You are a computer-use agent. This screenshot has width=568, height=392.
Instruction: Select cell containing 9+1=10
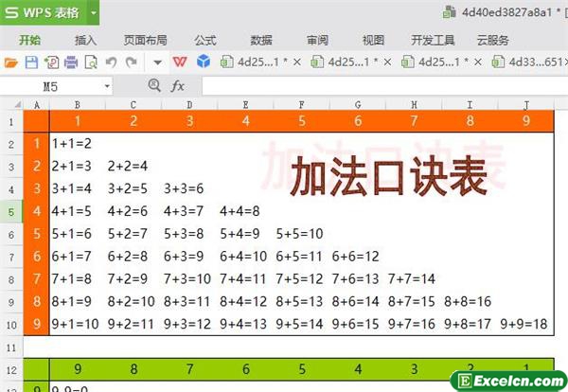pyautogui.click(x=78, y=324)
